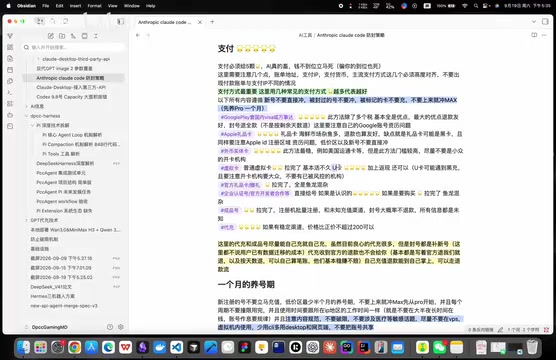Open new-api-agent-merge-spec-v3 note
This screenshot has width=556, height=360.
point(64,306)
